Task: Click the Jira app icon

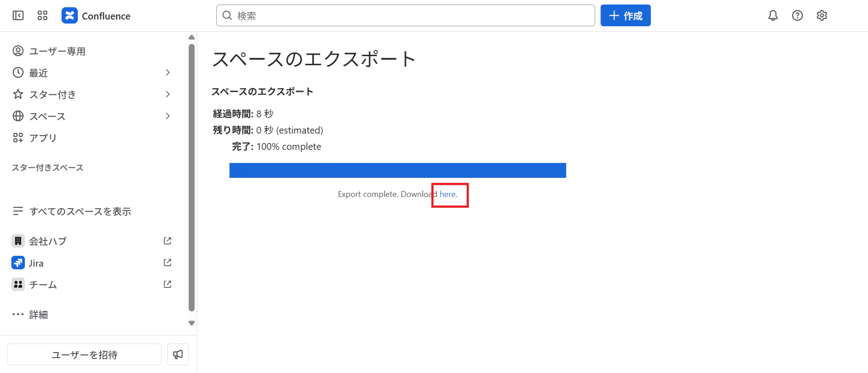Action: [18, 263]
